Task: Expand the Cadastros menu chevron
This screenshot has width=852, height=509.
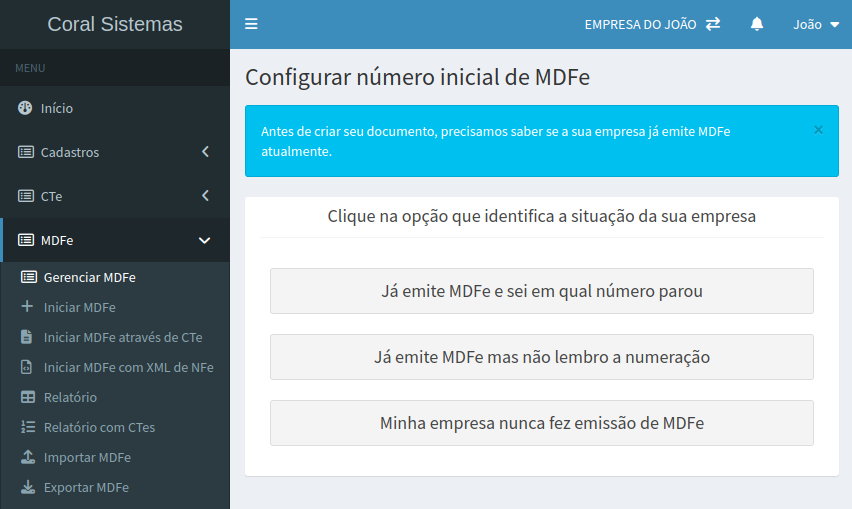Action: click(x=205, y=152)
